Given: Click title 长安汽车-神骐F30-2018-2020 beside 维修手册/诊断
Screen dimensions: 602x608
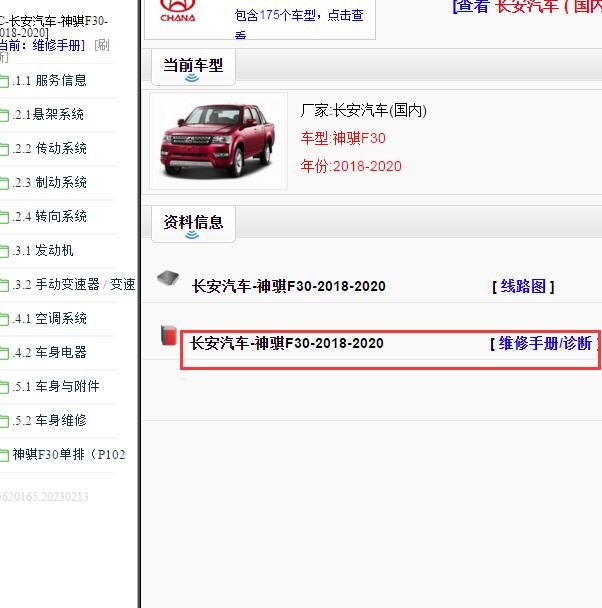Looking at the screenshot, I should 287,344.
